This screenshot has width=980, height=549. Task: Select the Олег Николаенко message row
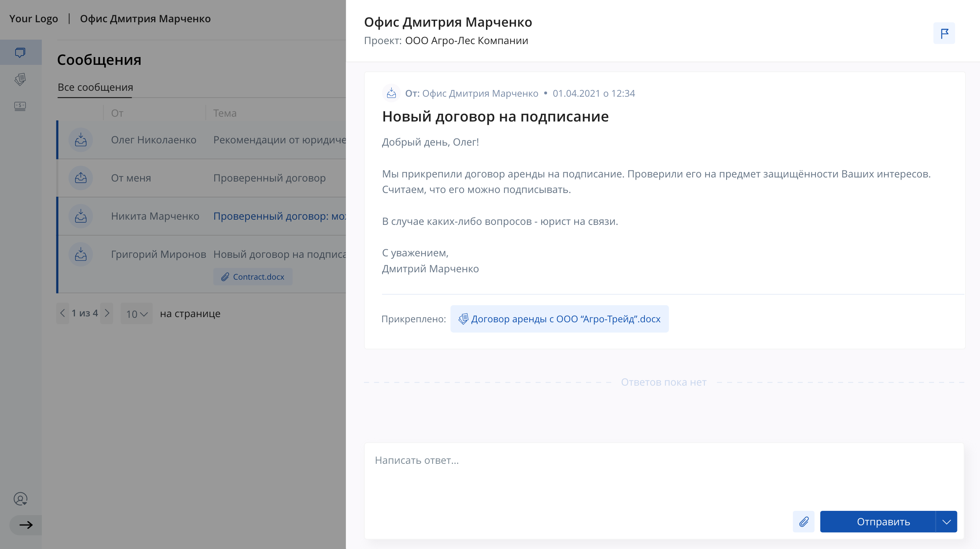pyautogui.click(x=202, y=140)
